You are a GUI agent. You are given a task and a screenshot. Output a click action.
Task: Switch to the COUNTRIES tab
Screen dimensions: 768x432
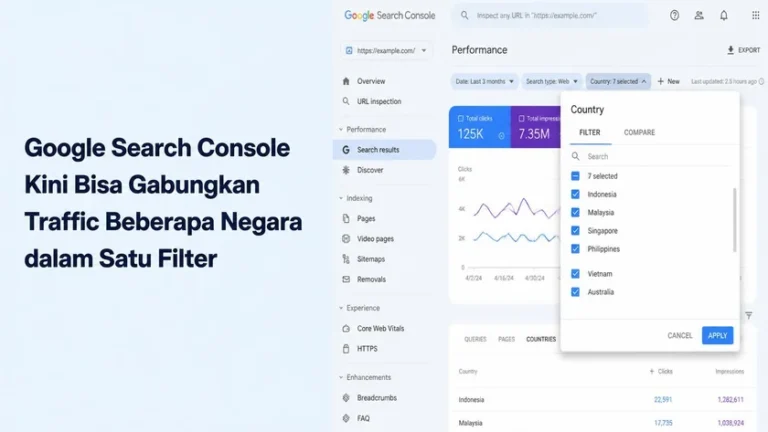[541, 339]
